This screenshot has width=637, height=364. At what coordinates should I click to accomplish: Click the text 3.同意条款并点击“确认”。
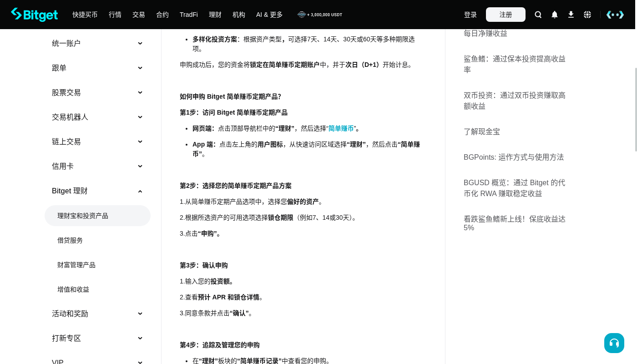pos(216,313)
